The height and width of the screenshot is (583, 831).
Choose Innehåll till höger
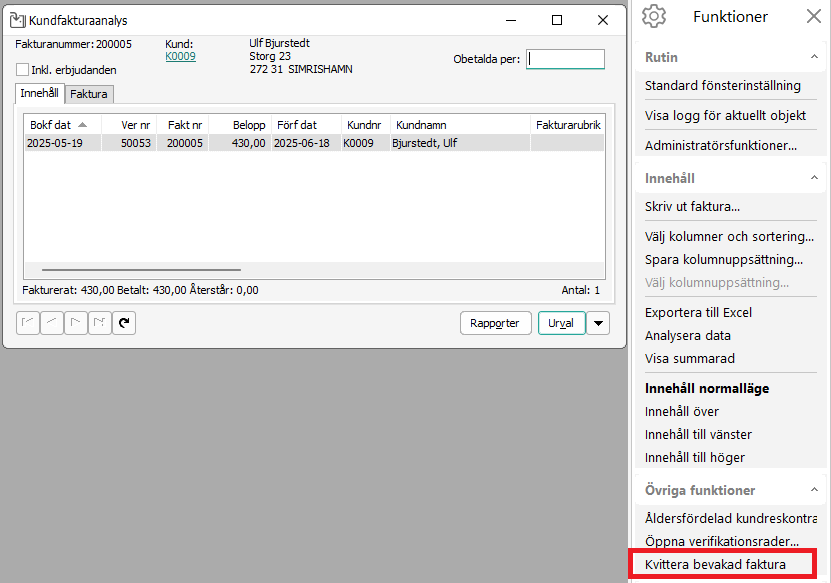(694, 457)
